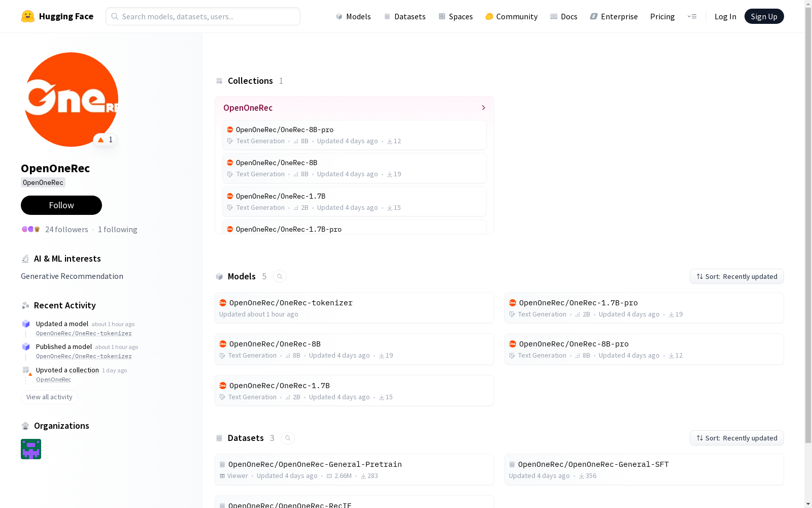Viewport: 812px width, 508px height.
Task: Go to the Models nav tab
Action: coord(353,16)
